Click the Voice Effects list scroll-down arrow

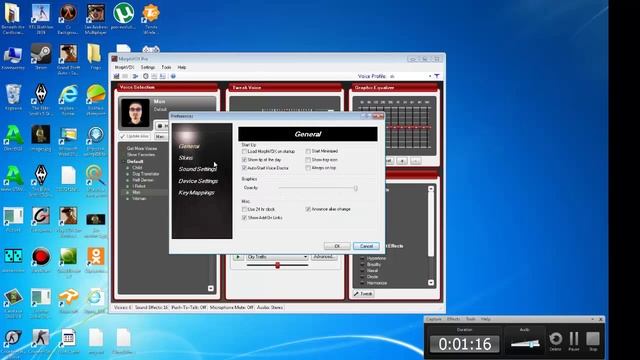pyautogui.click(x=431, y=282)
